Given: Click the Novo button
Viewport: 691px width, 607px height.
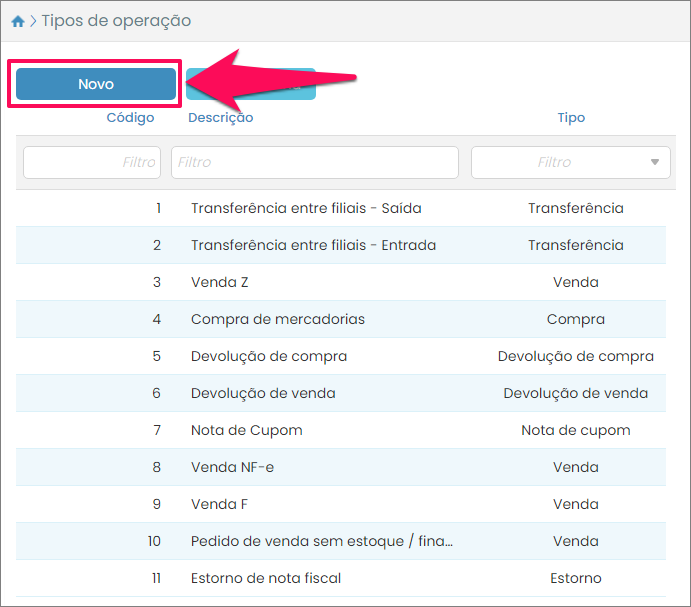Looking at the screenshot, I should pyautogui.click(x=96, y=84).
